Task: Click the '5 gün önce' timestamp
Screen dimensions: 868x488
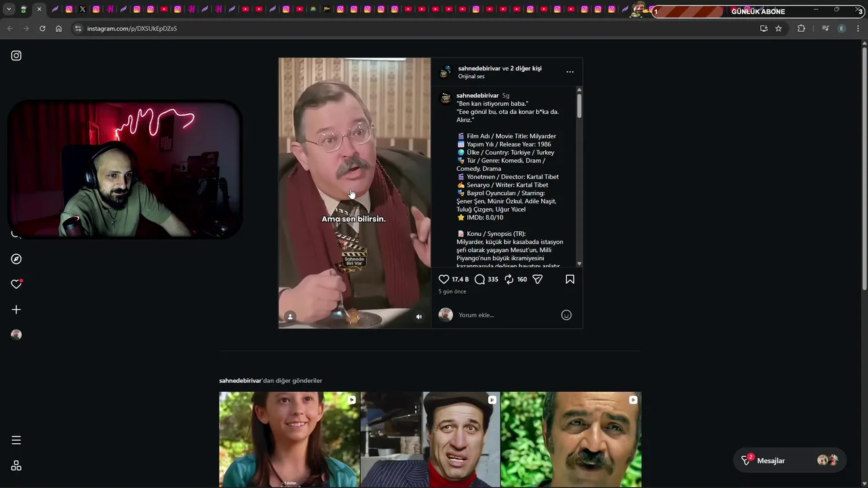Action: [452, 291]
